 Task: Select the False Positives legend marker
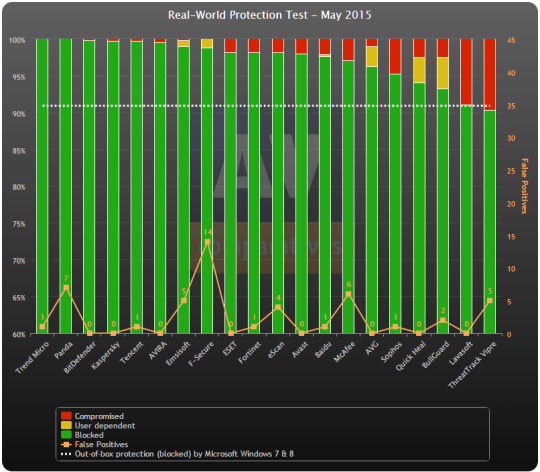pos(66,444)
